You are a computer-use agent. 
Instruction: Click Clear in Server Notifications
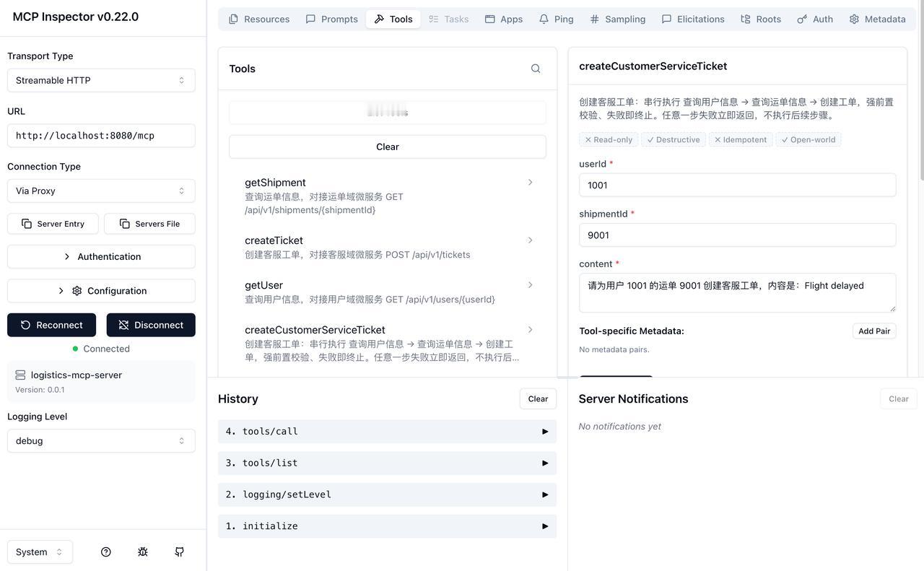[x=899, y=398]
